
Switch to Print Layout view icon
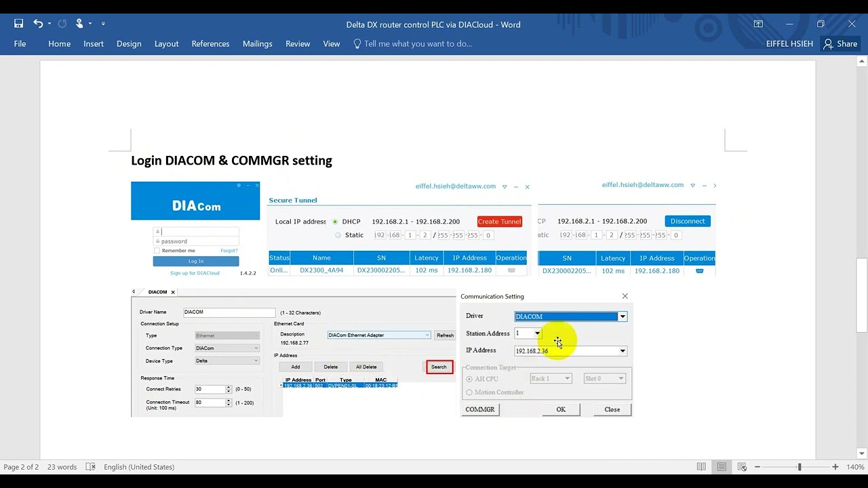point(722,467)
